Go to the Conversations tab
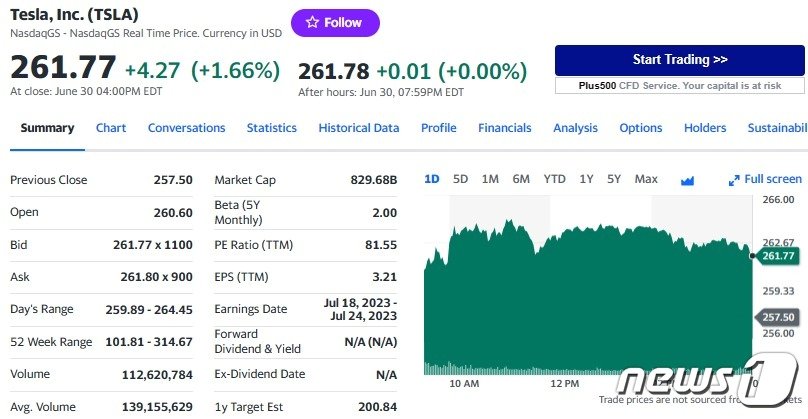The image size is (808, 419). [186, 128]
